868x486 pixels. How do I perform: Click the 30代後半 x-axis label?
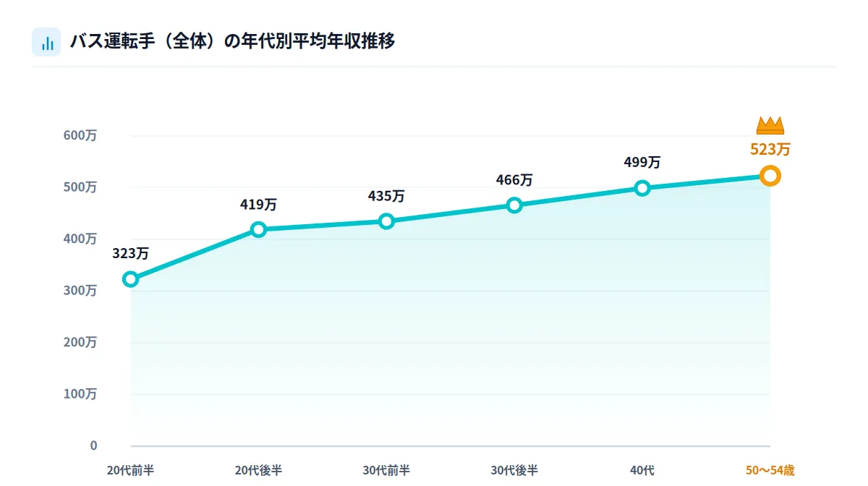[x=514, y=471]
